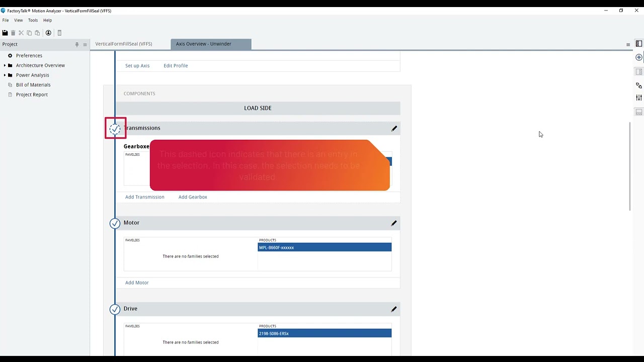Edit Transmissions using its pencil icon
This screenshot has width=644, height=362.
(x=394, y=129)
